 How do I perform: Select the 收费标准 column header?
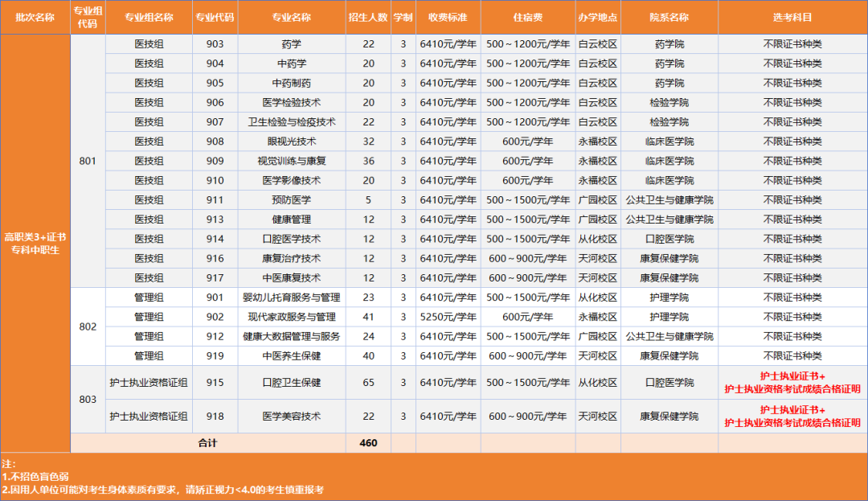tap(448, 17)
